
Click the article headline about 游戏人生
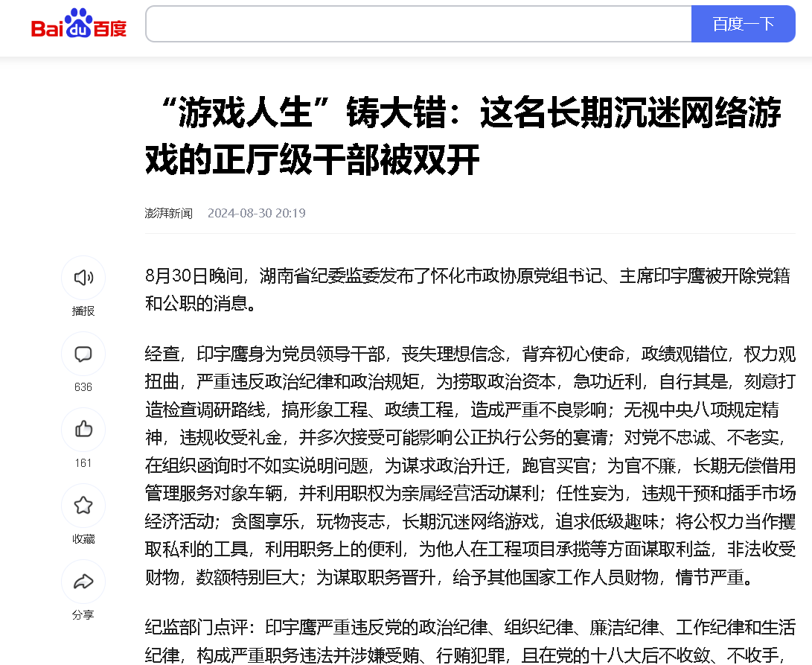click(464, 136)
